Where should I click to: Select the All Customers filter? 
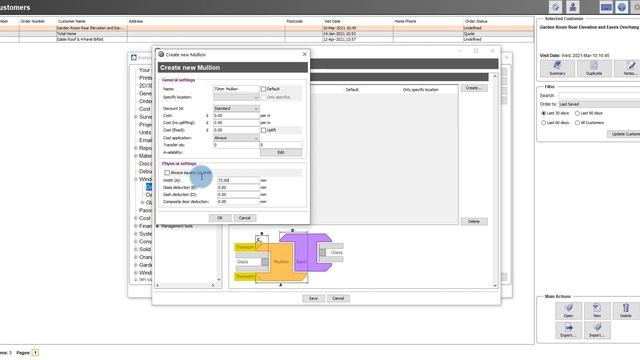[x=577, y=122]
